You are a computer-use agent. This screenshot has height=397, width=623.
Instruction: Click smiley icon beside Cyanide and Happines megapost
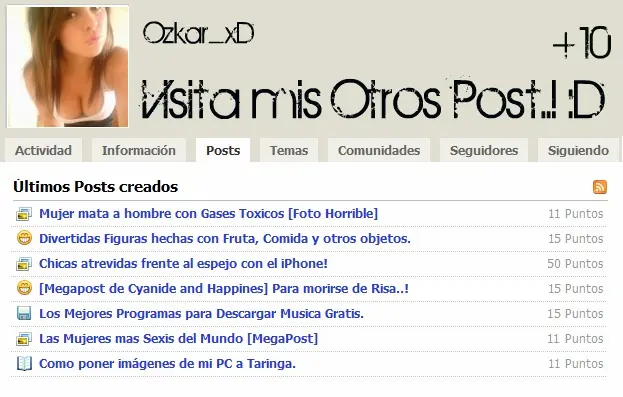[x=24, y=288]
